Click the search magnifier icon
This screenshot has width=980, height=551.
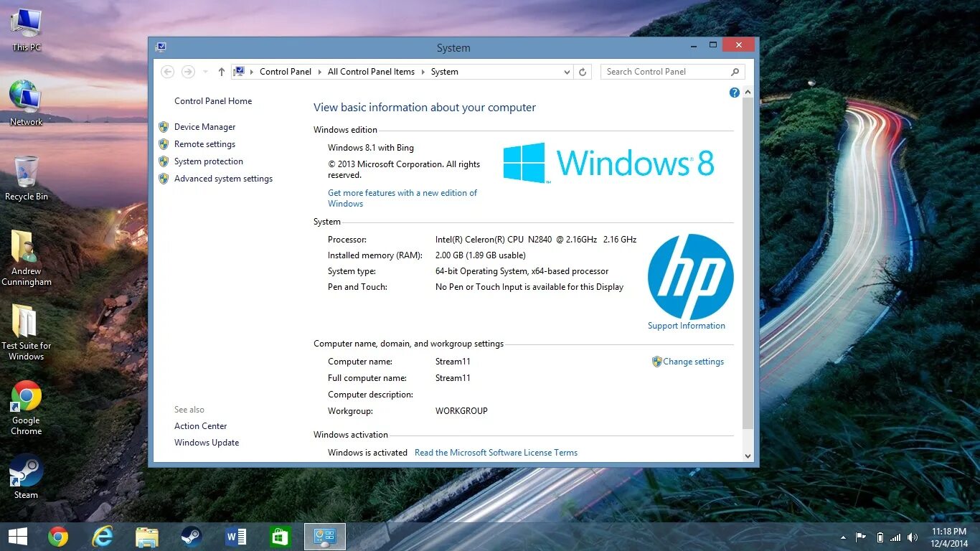tap(735, 72)
